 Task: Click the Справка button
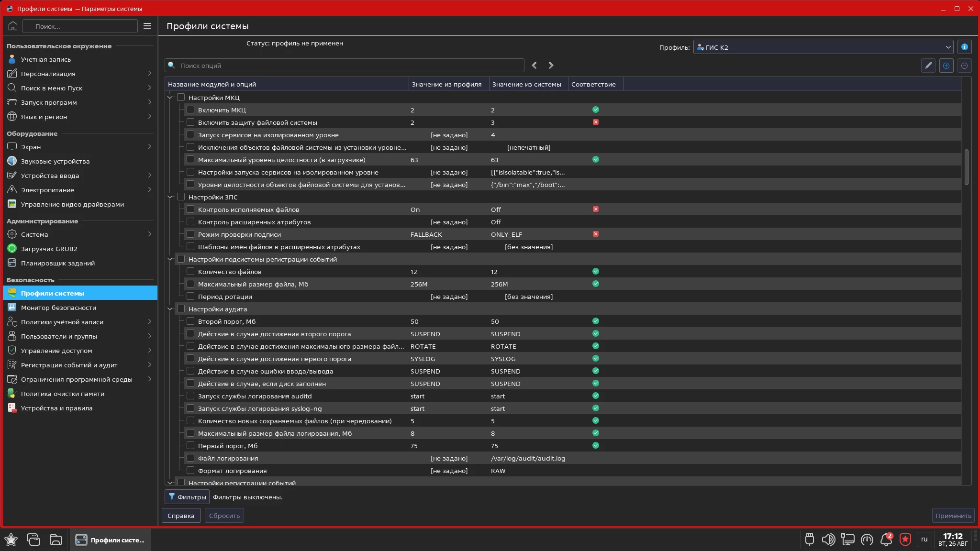click(x=181, y=516)
